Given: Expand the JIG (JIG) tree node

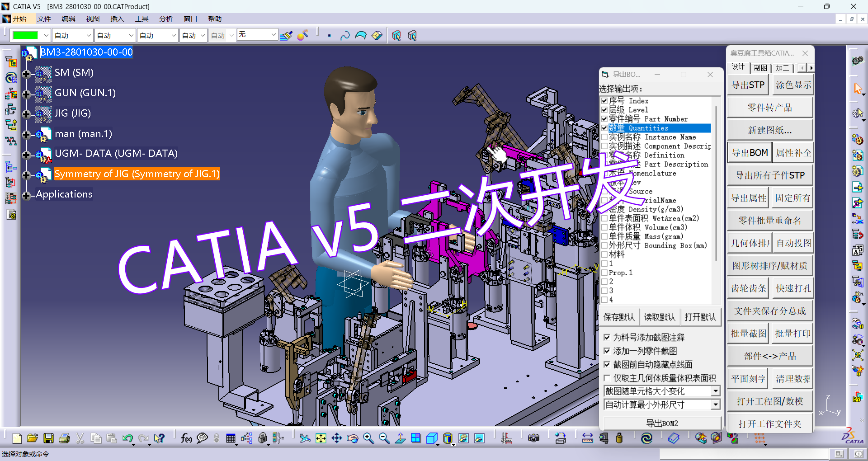Looking at the screenshot, I should [26, 114].
